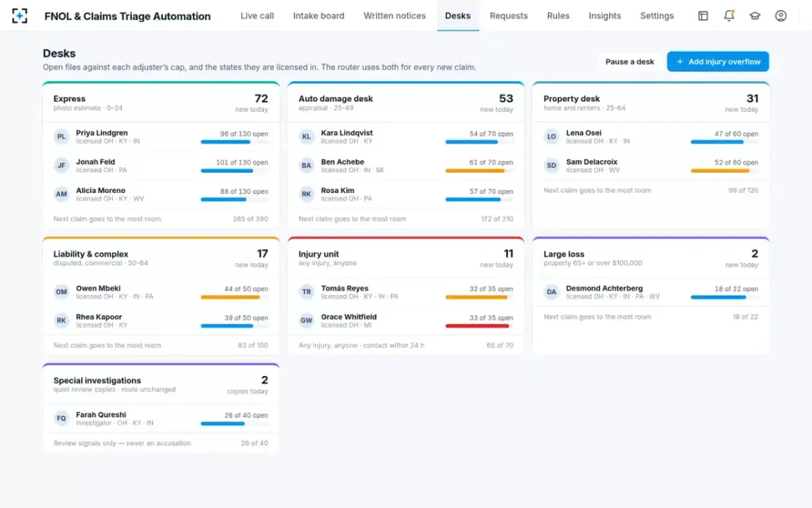Select adjuster name Lena Osei
Viewport: 812px width, 508px height.
click(x=584, y=133)
